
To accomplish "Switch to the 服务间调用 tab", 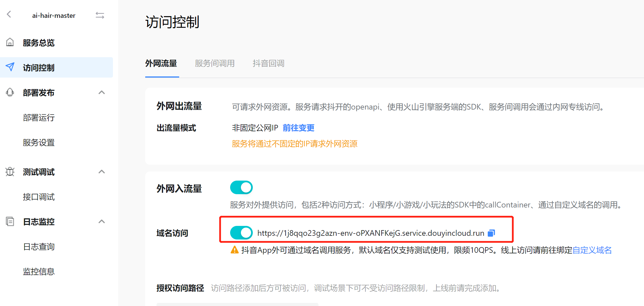I will point(215,63).
